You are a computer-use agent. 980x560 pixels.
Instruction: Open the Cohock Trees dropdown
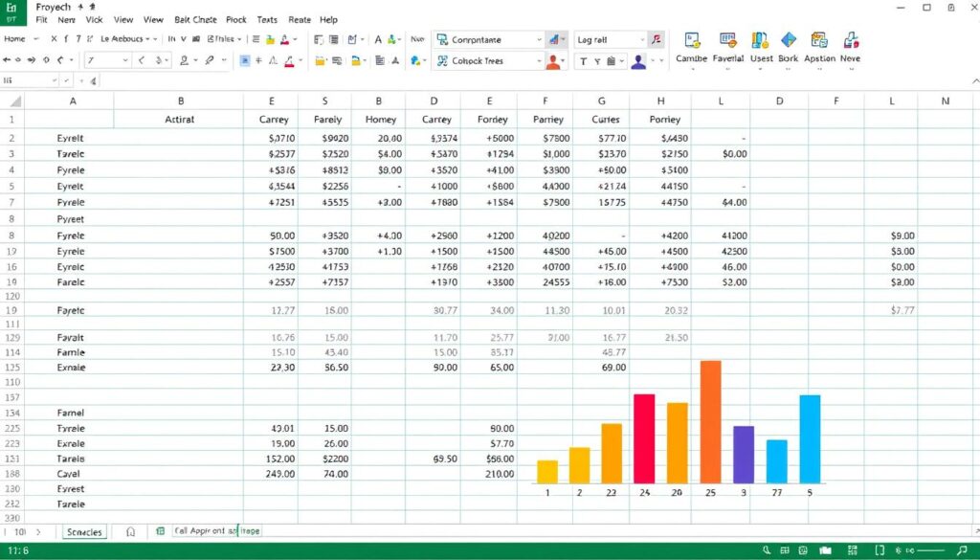(x=539, y=60)
